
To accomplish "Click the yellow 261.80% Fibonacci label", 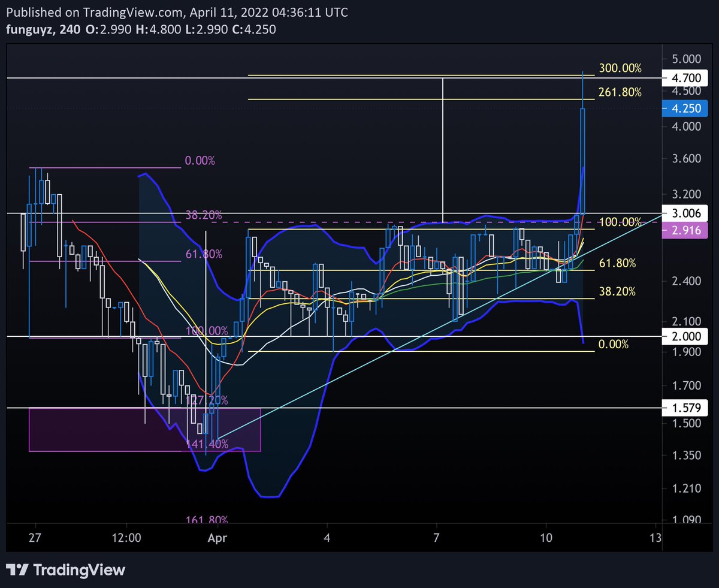I will click(x=620, y=92).
